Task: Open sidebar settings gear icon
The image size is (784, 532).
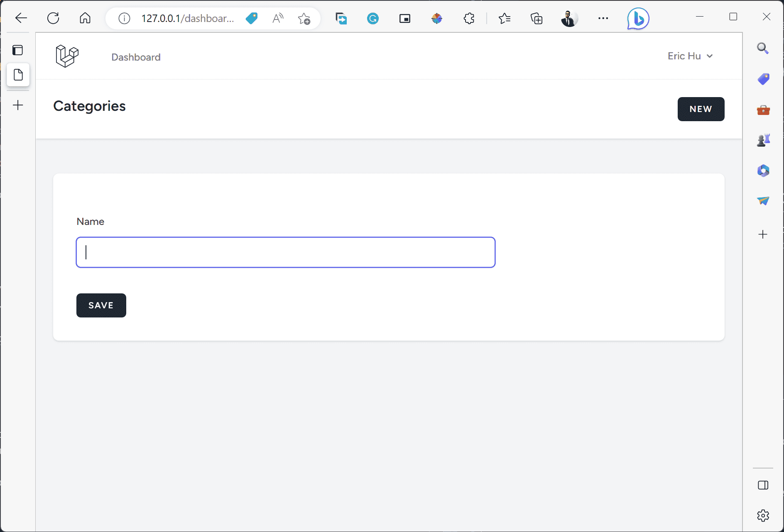Action: [x=763, y=516]
